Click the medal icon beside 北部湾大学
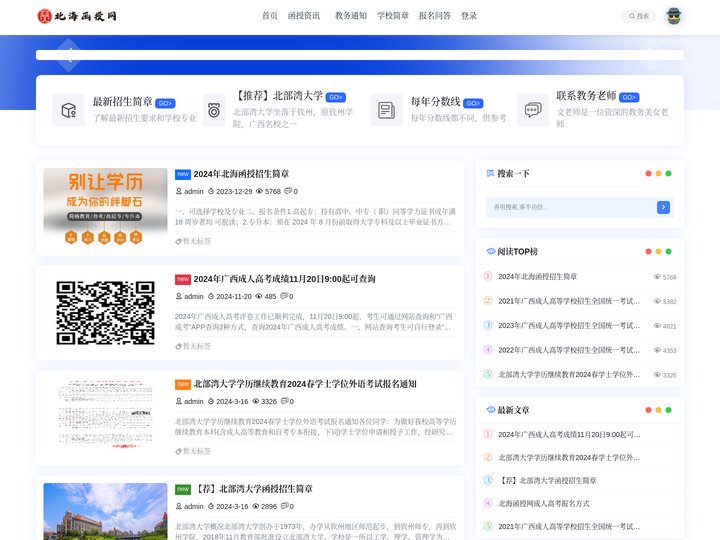 point(214,110)
